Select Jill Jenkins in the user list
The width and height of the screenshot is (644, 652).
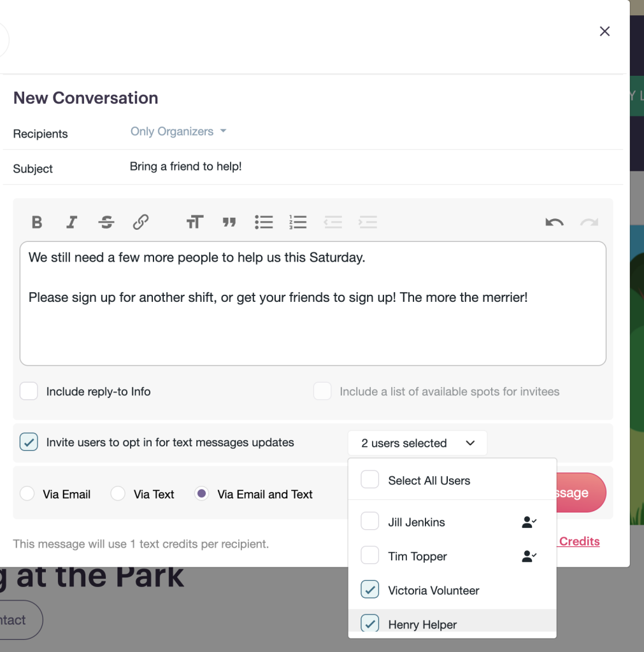click(x=370, y=522)
